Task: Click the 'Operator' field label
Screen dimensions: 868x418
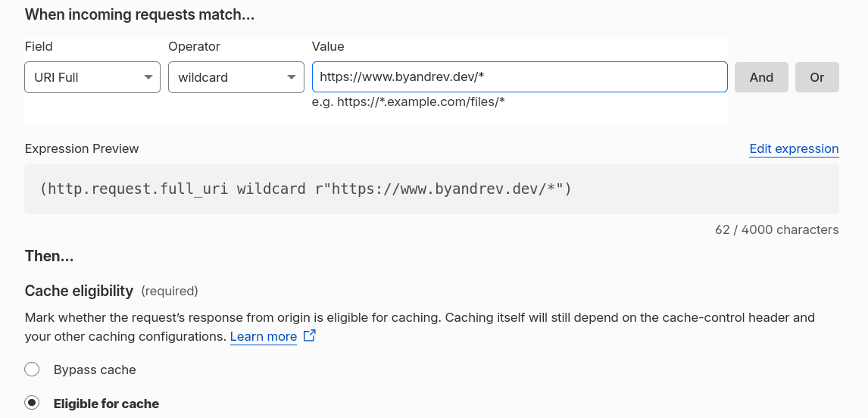Action: [195, 46]
